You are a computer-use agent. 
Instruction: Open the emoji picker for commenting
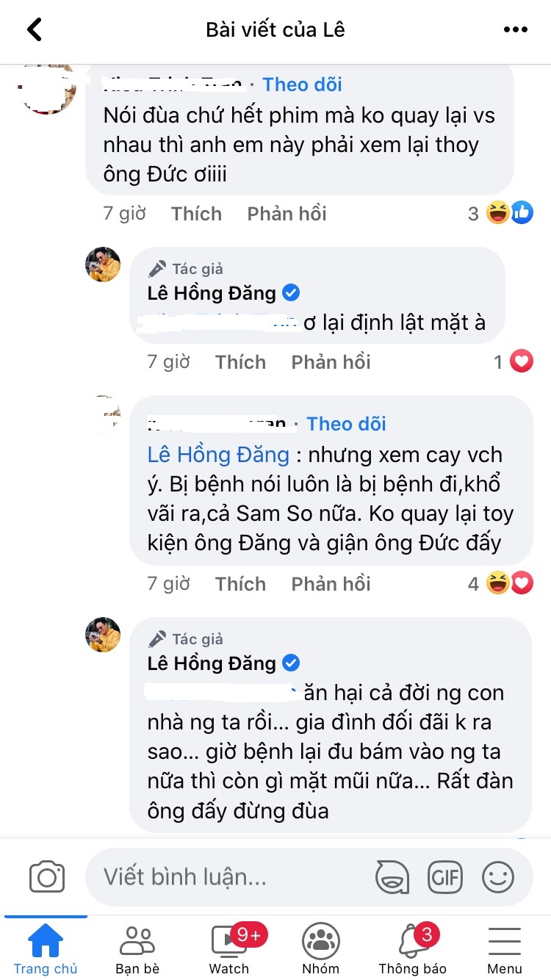pyautogui.click(x=497, y=876)
